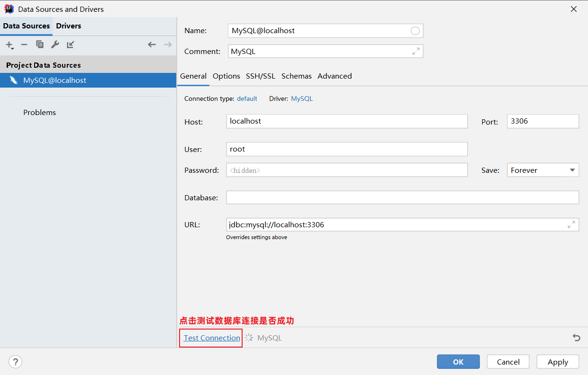The height and width of the screenshot is (375, 588).
Task: Click the remove data source minus icon
Action: coord(24,45)
